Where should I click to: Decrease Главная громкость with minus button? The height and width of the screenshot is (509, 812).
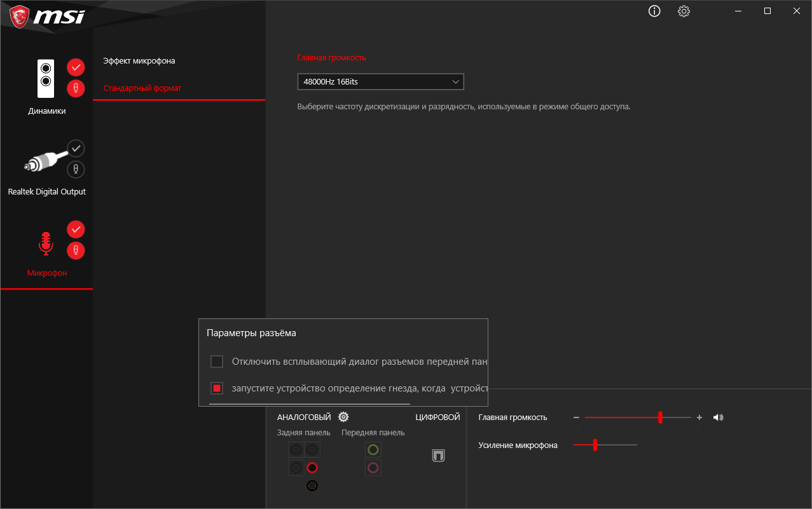pos(576,417)
